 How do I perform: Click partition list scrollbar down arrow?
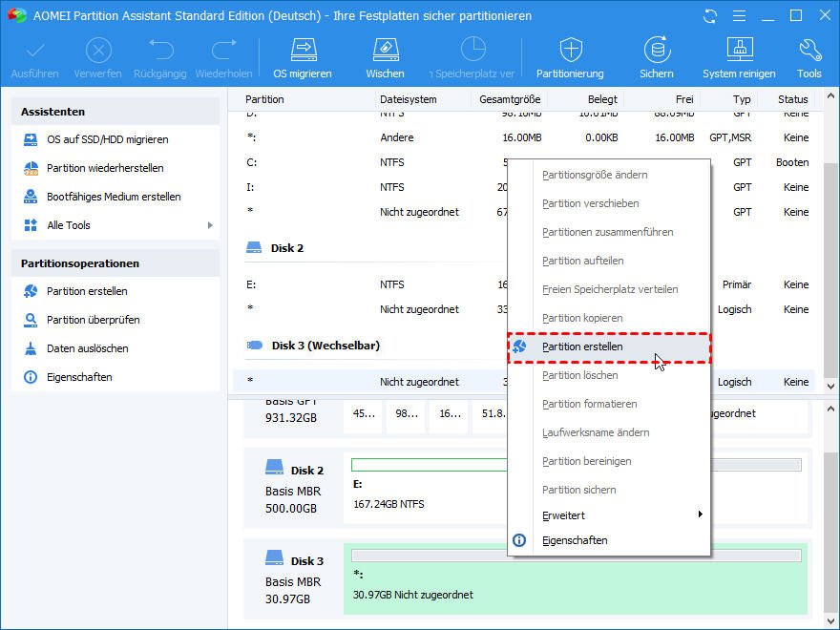830,387
